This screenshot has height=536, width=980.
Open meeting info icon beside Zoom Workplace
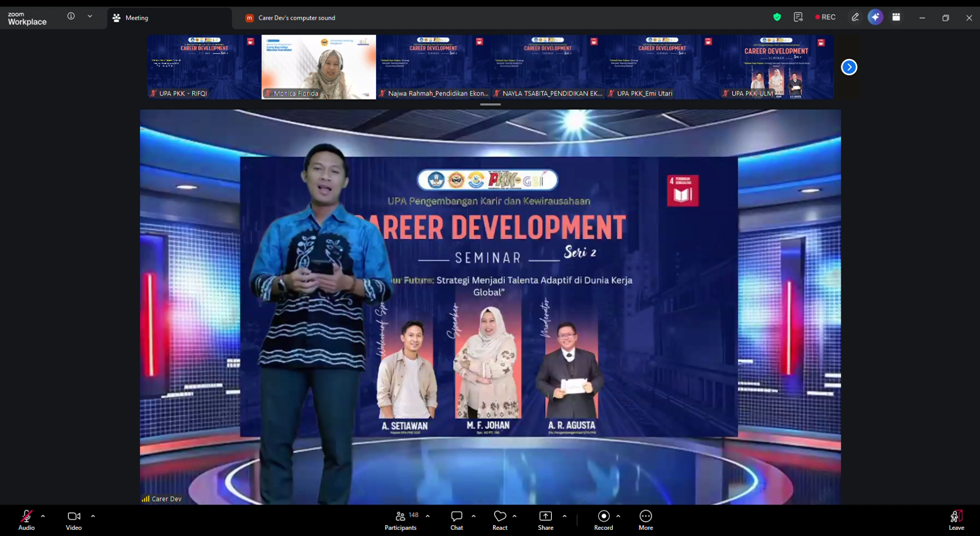point(71,16)
